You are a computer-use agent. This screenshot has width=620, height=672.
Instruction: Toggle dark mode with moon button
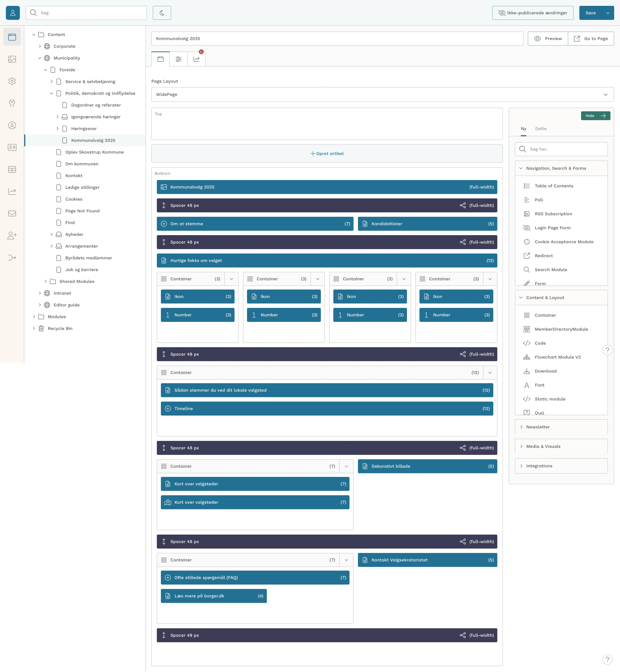click(x=162, y=13)
